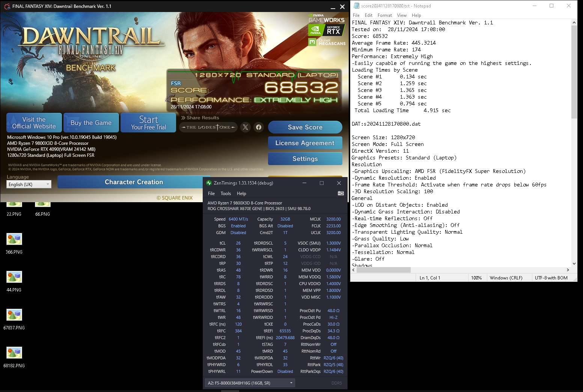The image size is (583, 392).
Task: Open the License Agreement
Action: click(305, 143)
